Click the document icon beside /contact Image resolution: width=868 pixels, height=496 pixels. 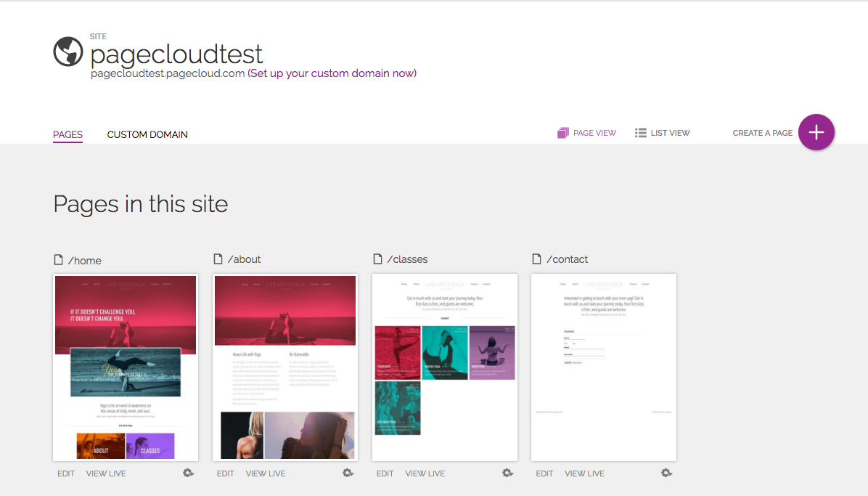tap(536, 259)
